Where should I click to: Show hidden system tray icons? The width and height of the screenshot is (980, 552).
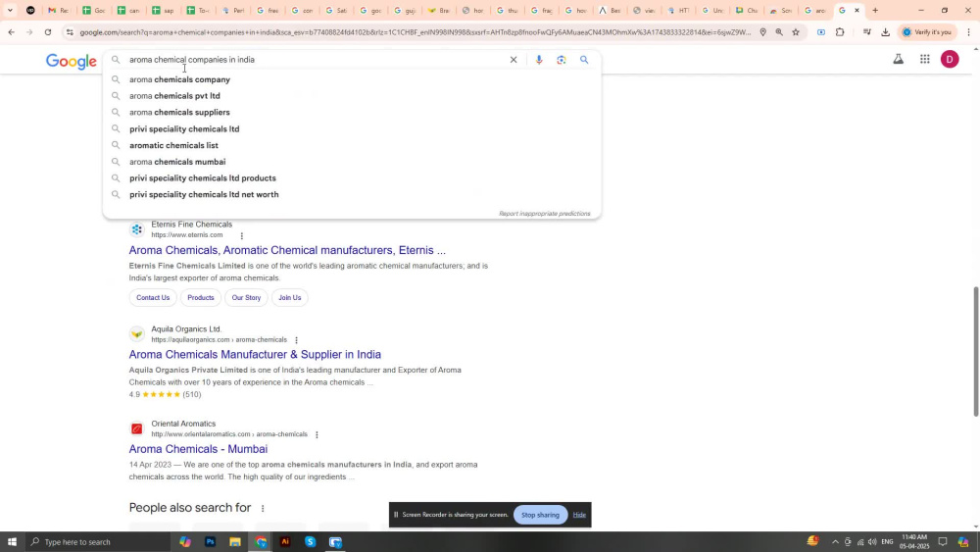835,541
